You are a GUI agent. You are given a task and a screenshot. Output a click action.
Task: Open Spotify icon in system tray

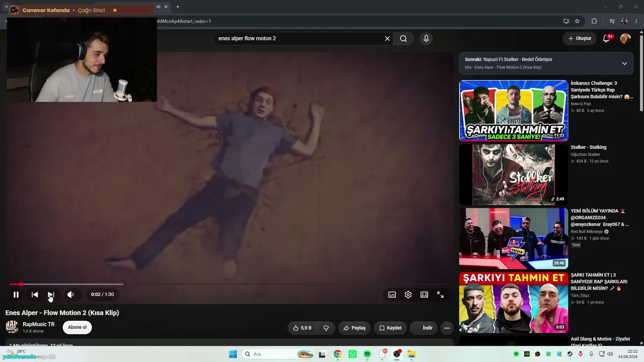point(516,354)
